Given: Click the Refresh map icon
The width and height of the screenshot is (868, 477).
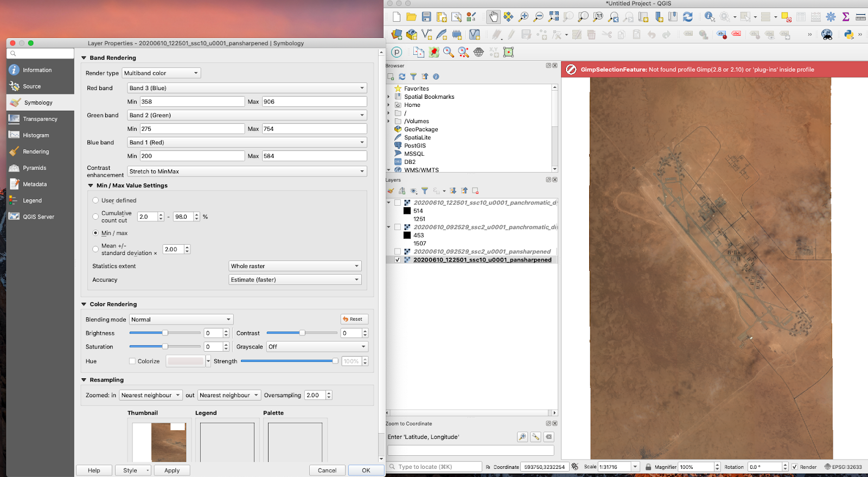Looking at the screenshot, I should point(688,17).
